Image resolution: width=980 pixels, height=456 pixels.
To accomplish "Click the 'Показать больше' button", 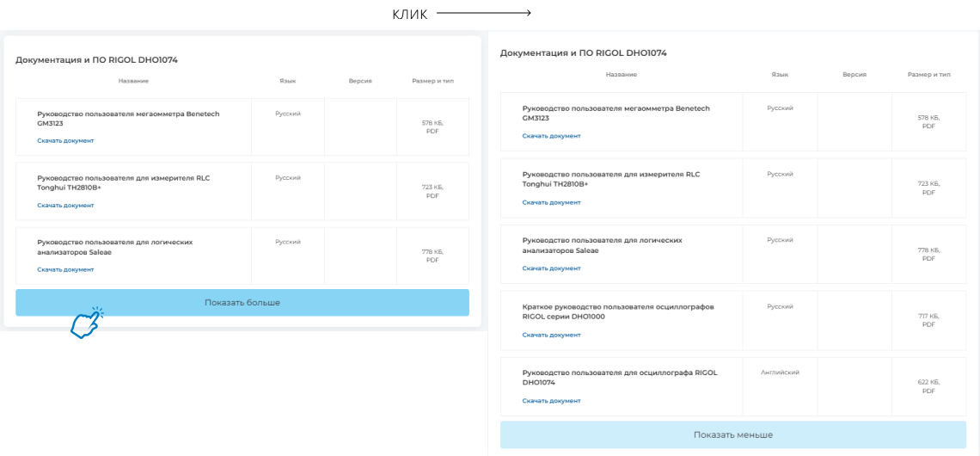I will (x=242, y=303).
